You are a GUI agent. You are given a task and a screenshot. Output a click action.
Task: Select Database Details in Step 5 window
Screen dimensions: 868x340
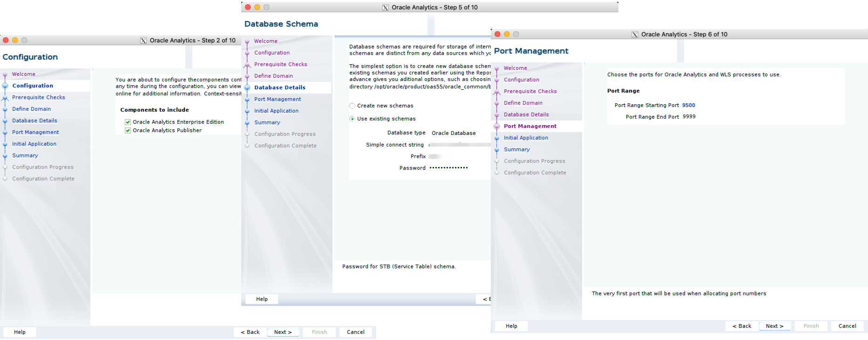click(280, 87)
